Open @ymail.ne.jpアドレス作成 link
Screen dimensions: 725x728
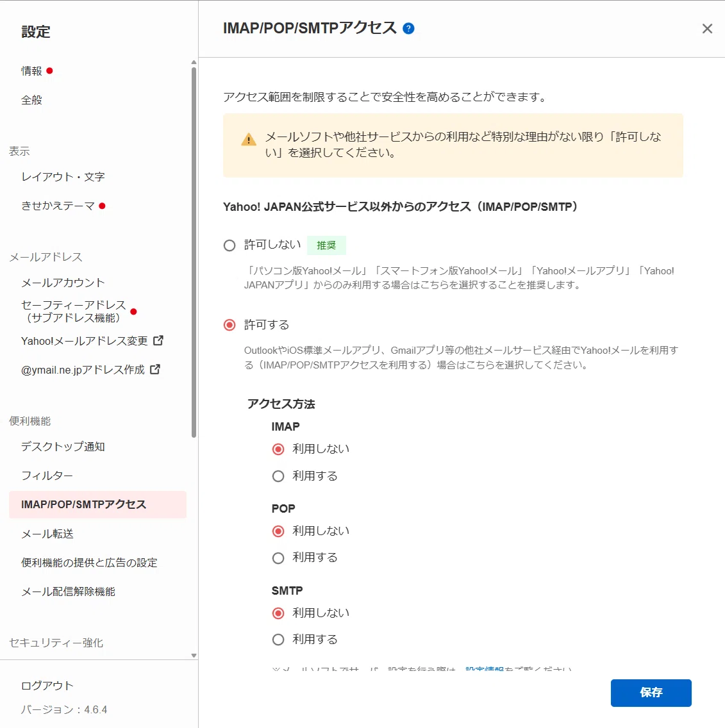83,370
